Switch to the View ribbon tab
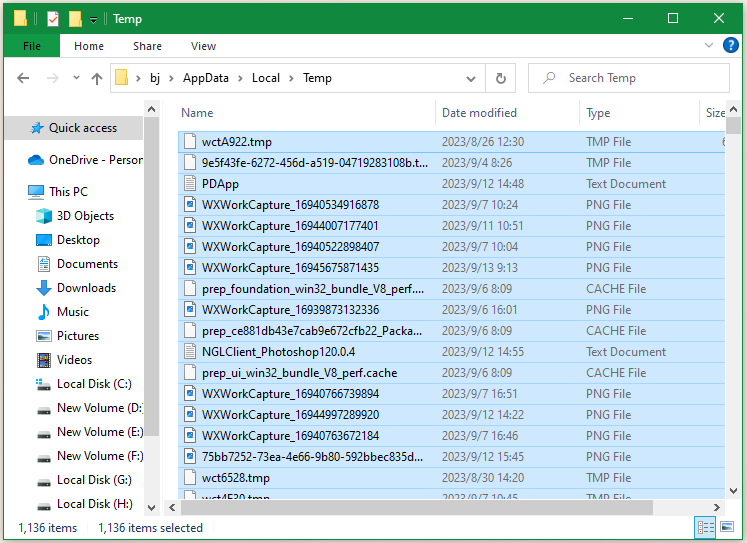 203,46
